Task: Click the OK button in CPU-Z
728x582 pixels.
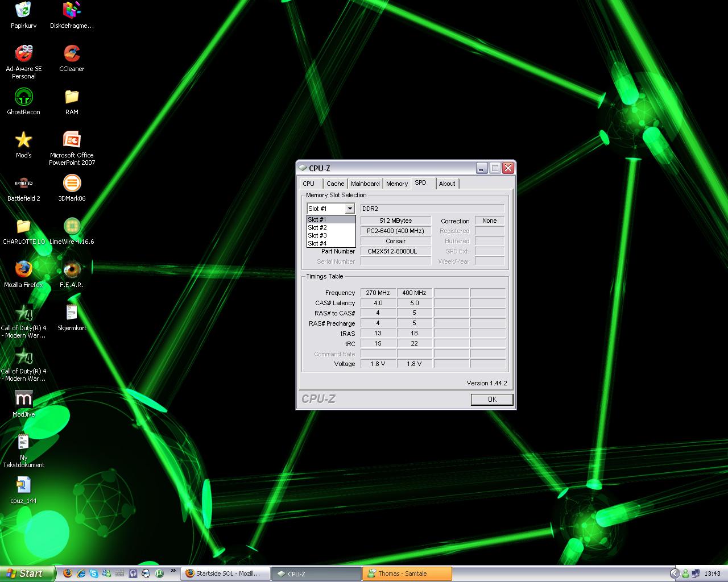Action: tap(492, 400)
